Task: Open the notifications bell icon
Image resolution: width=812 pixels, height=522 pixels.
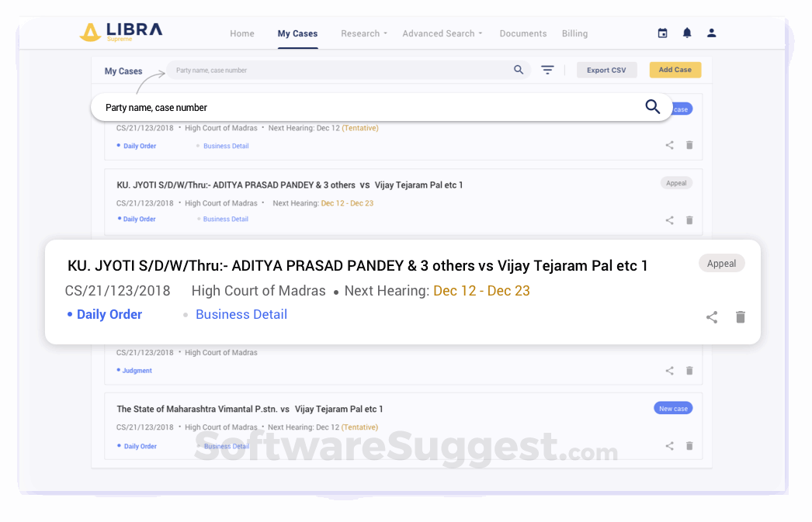Action: coord(687,33)
